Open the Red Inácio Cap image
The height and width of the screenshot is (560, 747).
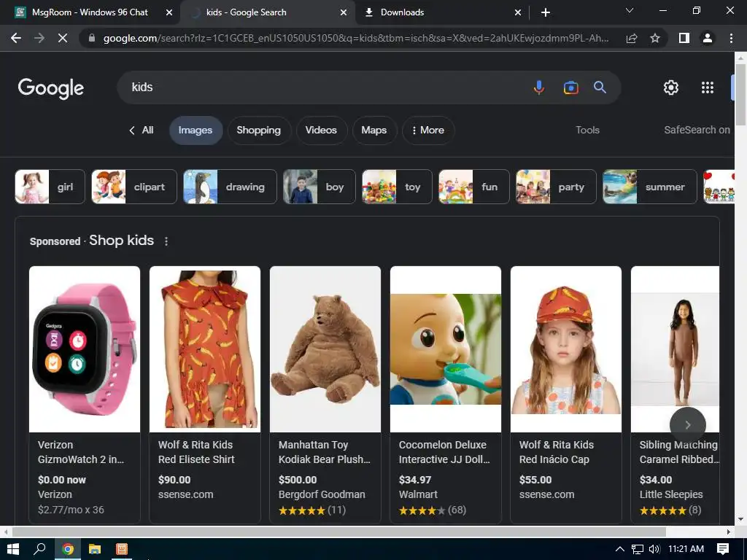pos(566,349)
